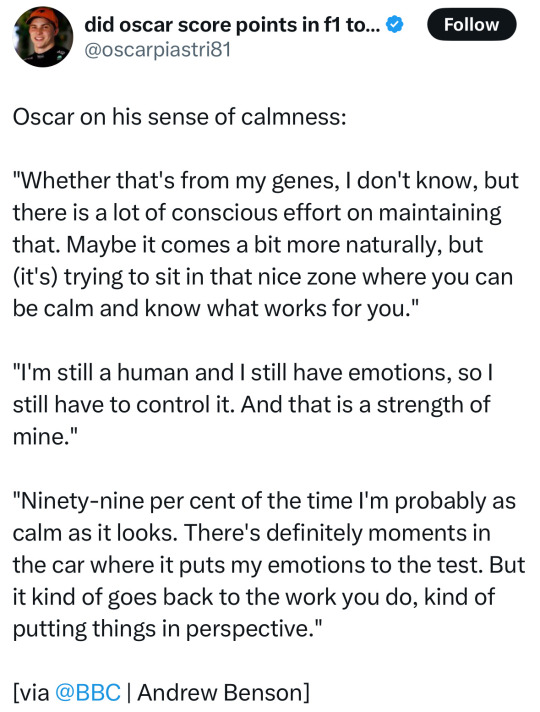The width and height of the screenshot is (540, 712).
Task: Click the line 'that. Maybe it comes a bit more naturally'
Action: [248, 245]
